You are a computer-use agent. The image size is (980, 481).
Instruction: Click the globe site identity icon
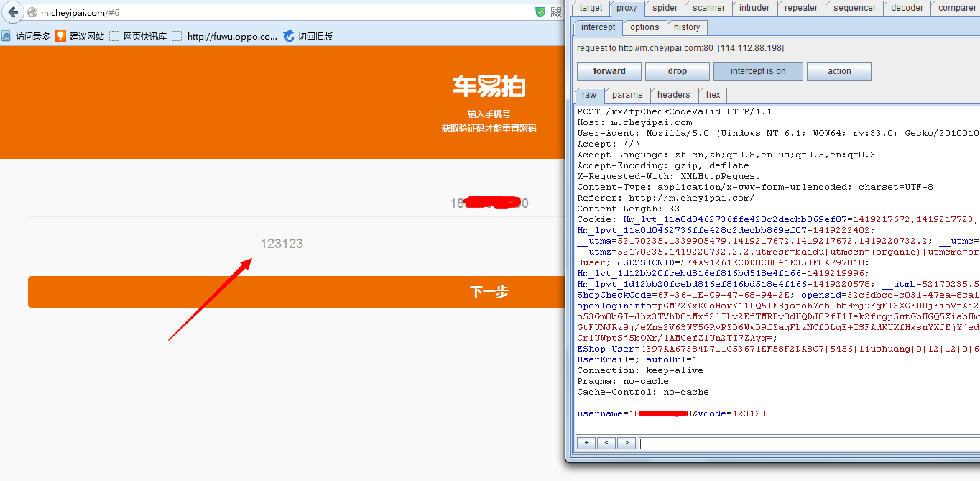coord(32,13)
